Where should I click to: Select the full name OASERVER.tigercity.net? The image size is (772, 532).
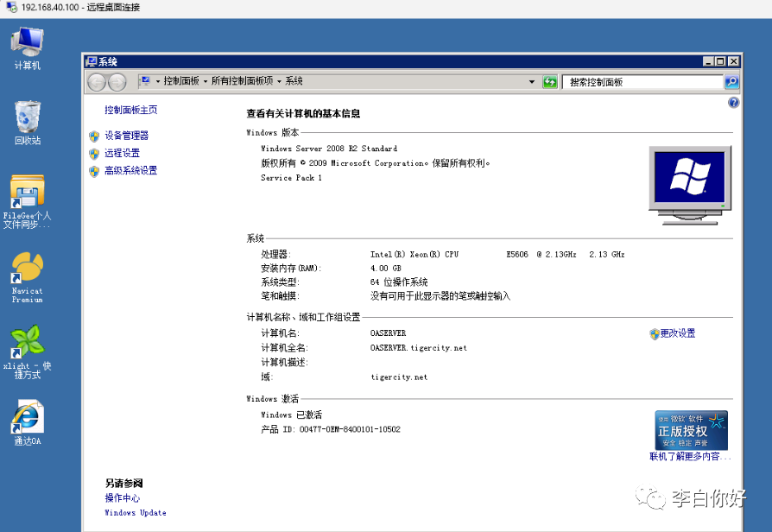pos(419,348)
